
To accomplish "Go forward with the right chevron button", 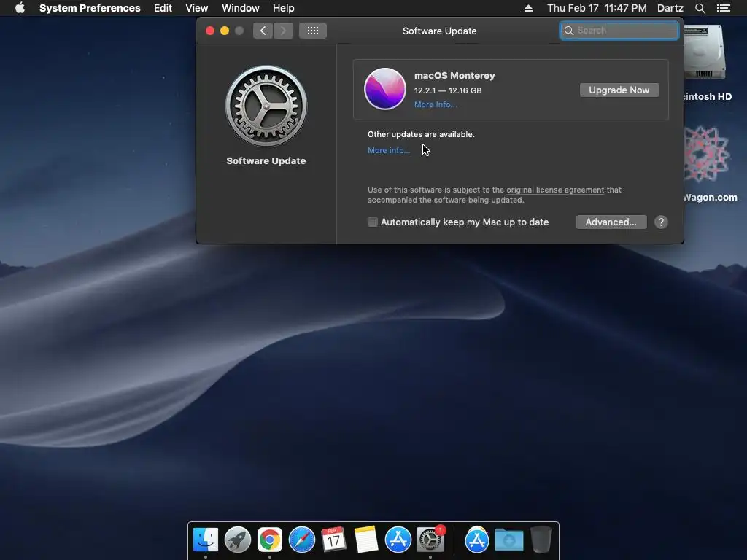I will coord(283,31).
